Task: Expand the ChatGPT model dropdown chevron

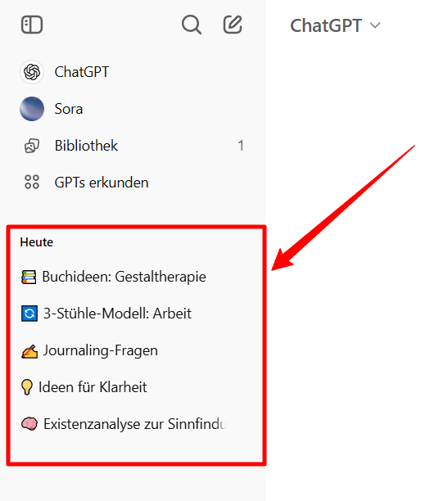Action: (x=375, y=25)
